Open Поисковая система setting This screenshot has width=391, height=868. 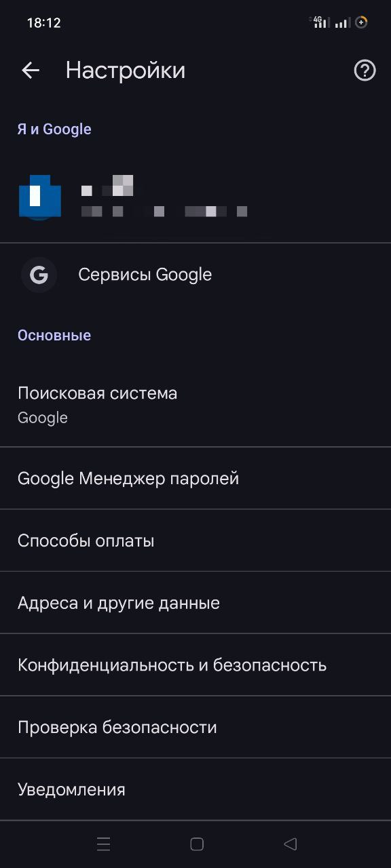coord(195,405)
